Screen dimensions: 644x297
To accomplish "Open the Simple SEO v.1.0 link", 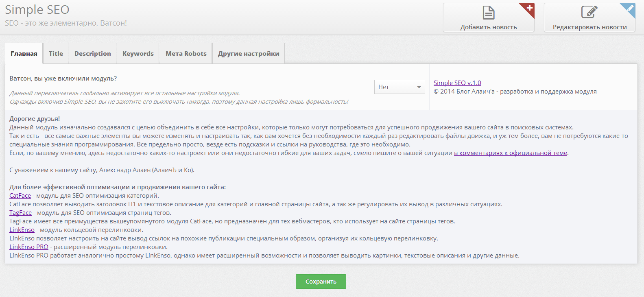I will click(x=457, y=83).
